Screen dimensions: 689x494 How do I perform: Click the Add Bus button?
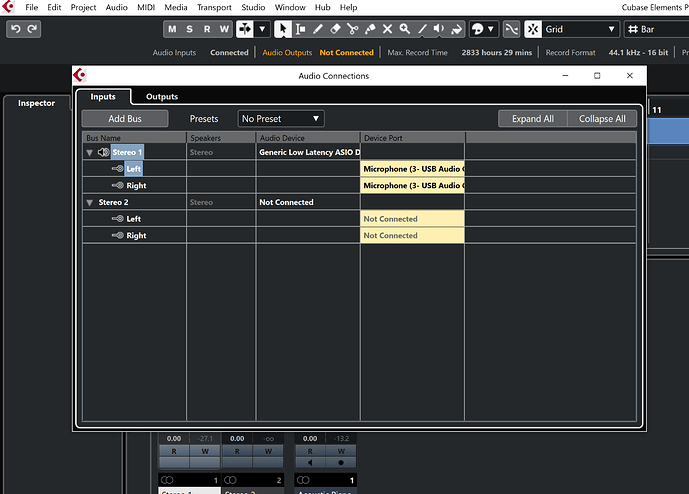(125, 119)
